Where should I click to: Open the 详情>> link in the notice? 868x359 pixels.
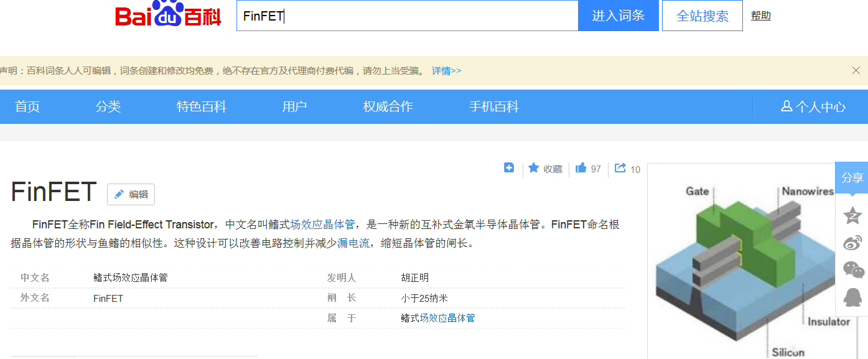[x=447, y=71]
